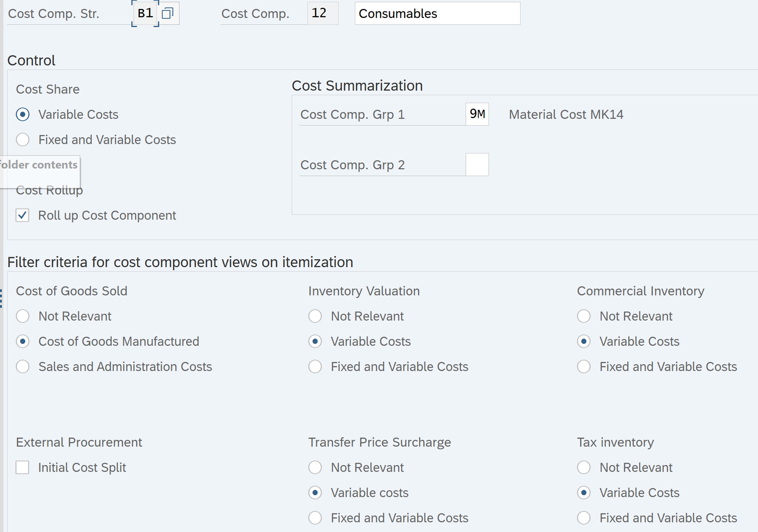The width and height of the screenshot is (758, 532).
Task: Click the Cost Comp. Str. field B1
Action: (145, 13)
